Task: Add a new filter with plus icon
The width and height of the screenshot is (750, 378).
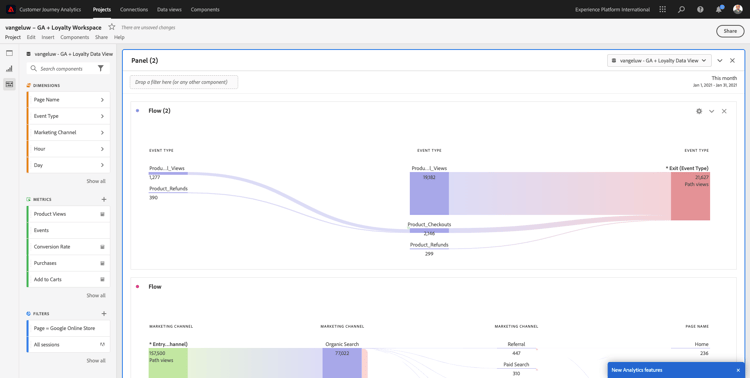Action: (x=104, y=313)
